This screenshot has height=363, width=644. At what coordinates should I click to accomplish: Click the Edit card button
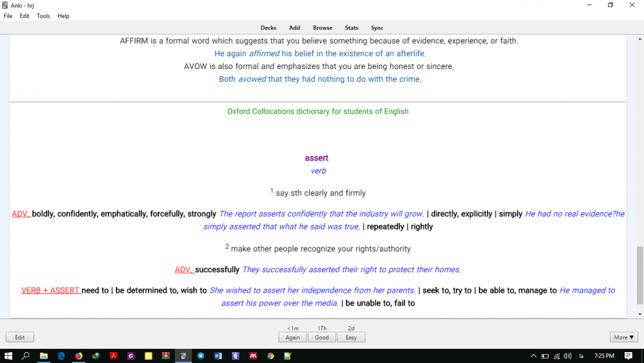[x=20, y=337]
